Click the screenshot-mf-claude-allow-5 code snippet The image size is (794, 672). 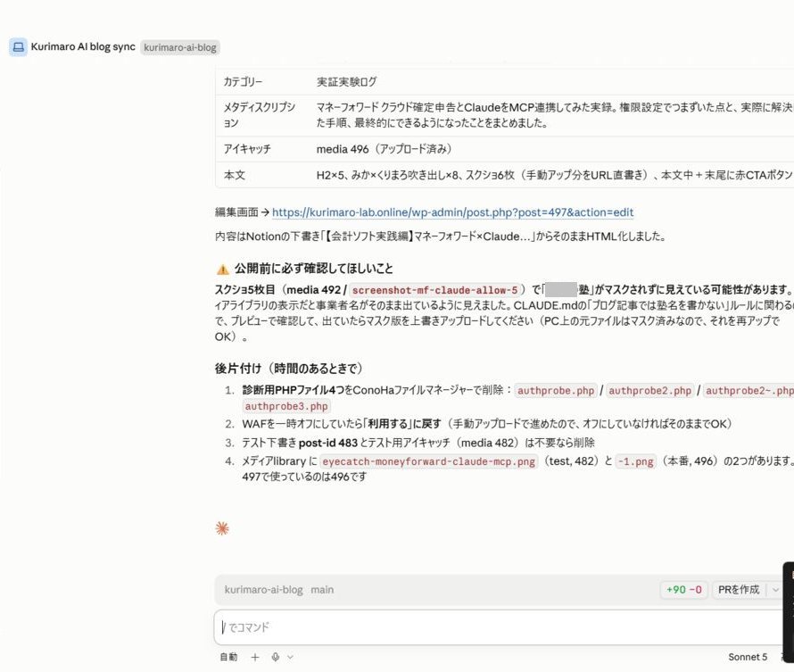click(x=435, y=290)
